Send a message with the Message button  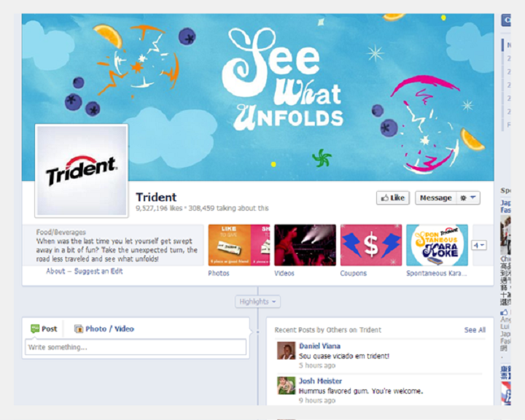(435, 198)
